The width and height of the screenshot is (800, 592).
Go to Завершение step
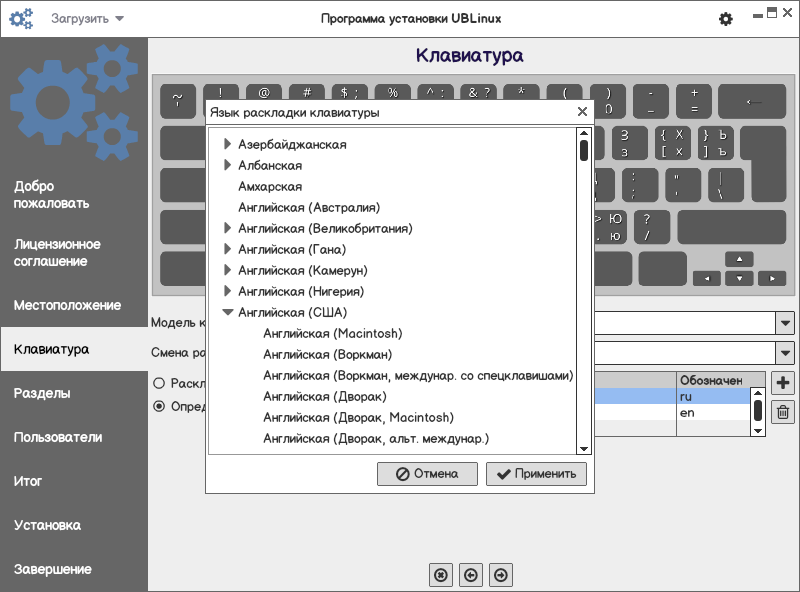(53, 569)
